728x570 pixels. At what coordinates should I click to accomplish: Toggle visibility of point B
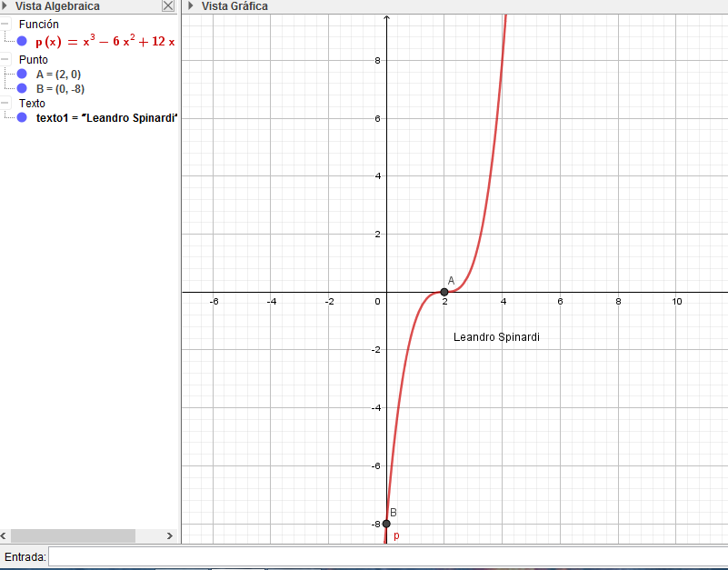(22, 88)
